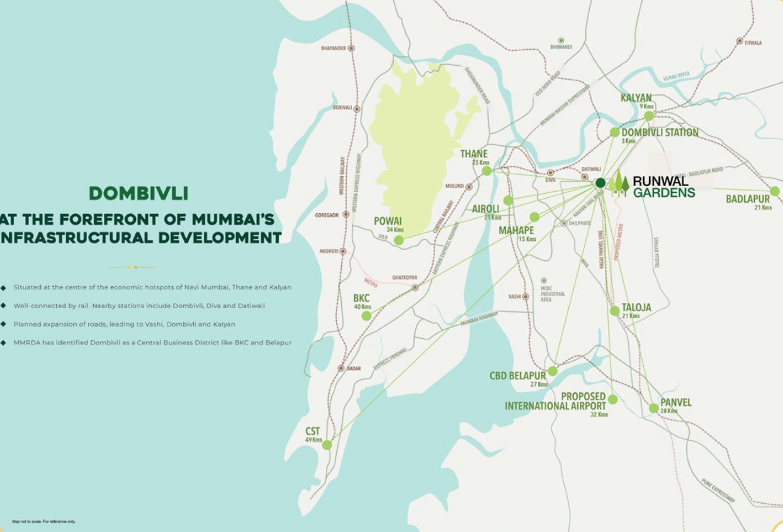Select the Titwala station marker
783x532 pixels.
(x=740, y=41)
